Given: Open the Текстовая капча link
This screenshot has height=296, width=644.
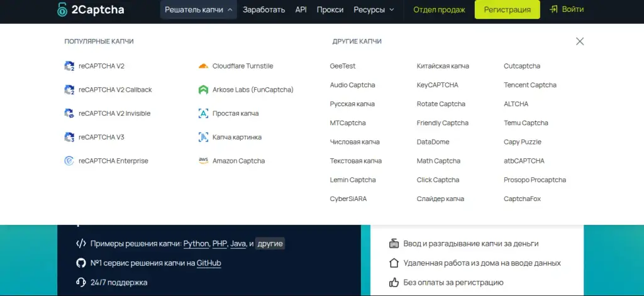Looking at the screenshot, I should (356, 161).
